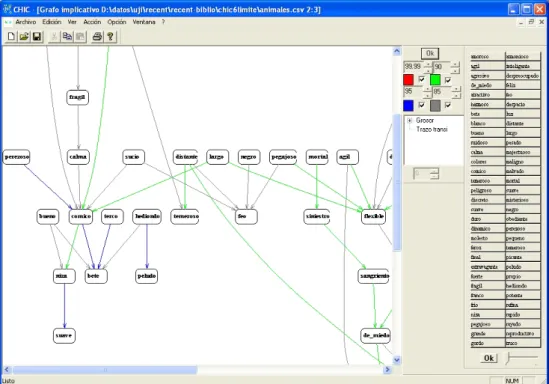Image resolution: width=549 pixels, height=384 pixels.
Task: Click the New document toolbar icon
Action: click(x=11, y=36)
